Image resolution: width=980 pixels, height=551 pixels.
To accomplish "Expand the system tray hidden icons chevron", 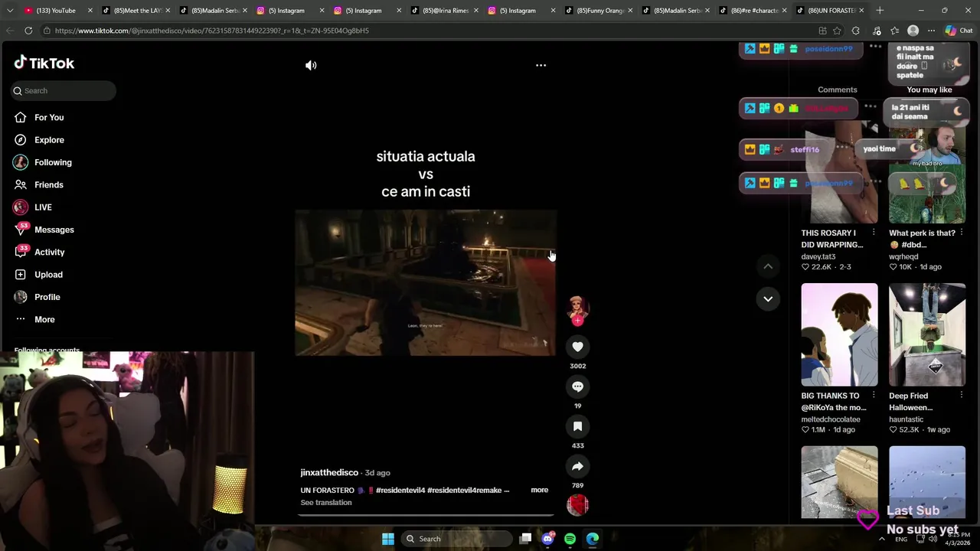I will 881,539.
